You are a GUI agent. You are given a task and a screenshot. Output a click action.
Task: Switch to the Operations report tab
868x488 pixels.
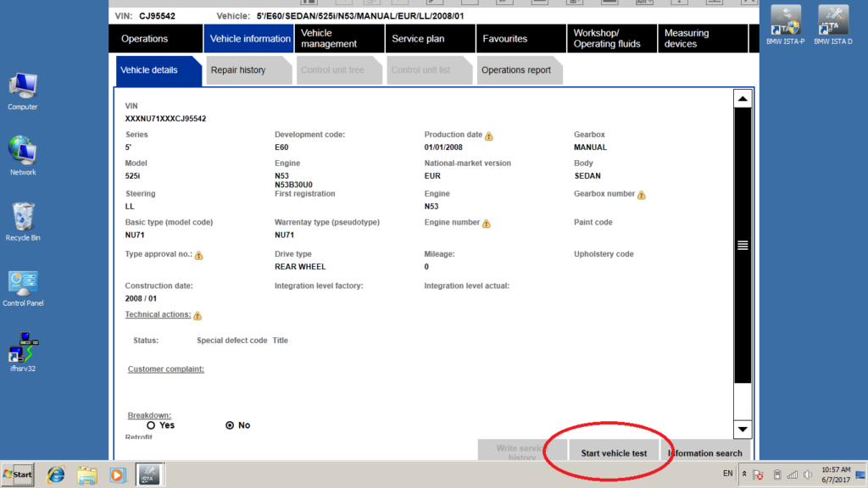(x=520, y=70)
